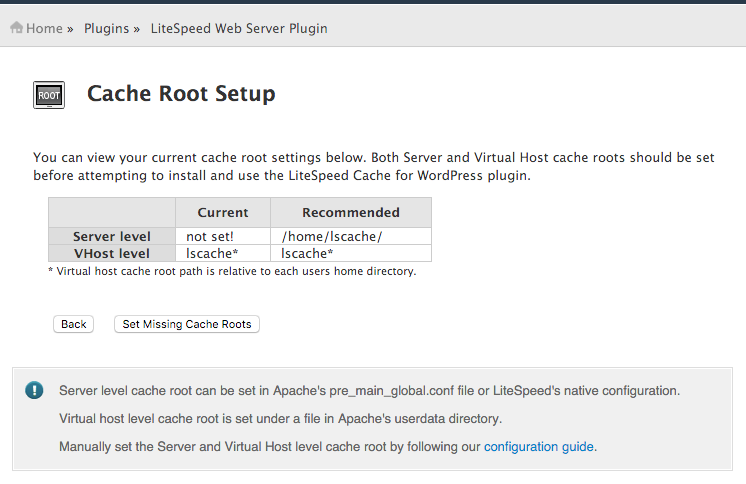This screenshot has height=484, width=746.
Task: Open the configuration guide link
Action: point(539,446)
